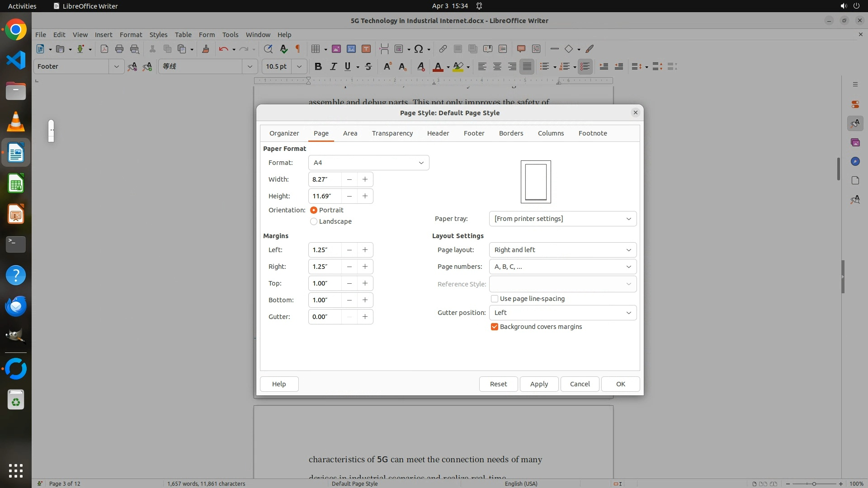Open the Page numbers format dropdown

coord(562,267)
